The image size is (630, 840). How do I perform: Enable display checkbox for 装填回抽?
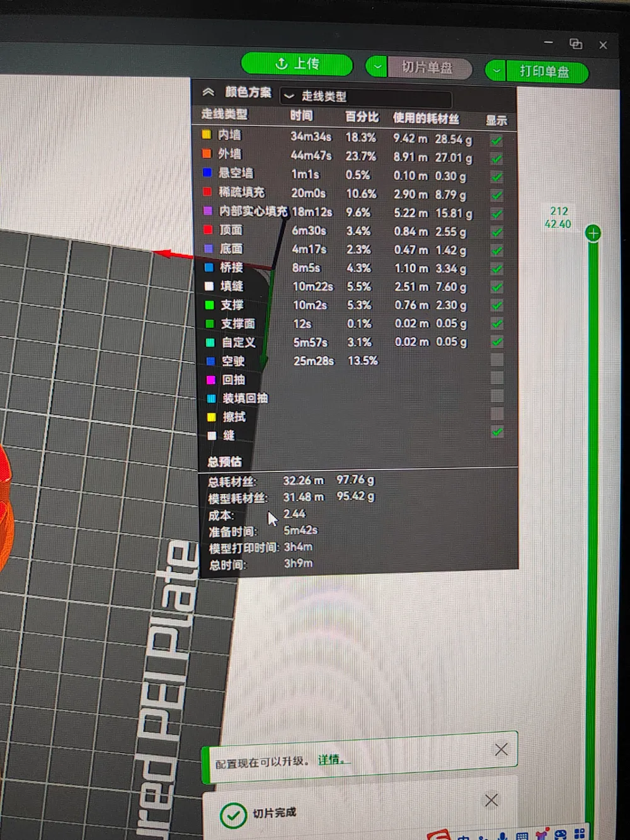pyautogui.click(x=497, y=396)
